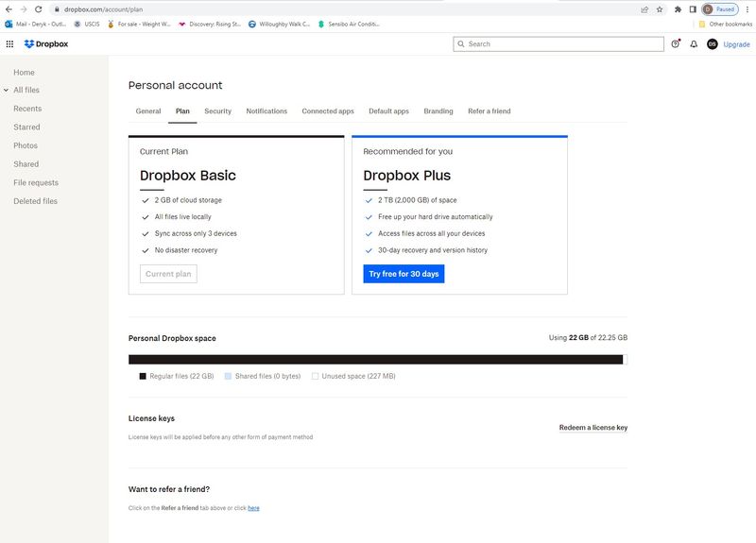Screen dimensions: 756x543
Task: Click Redeem a license key
Action: (x=593, y=428)
